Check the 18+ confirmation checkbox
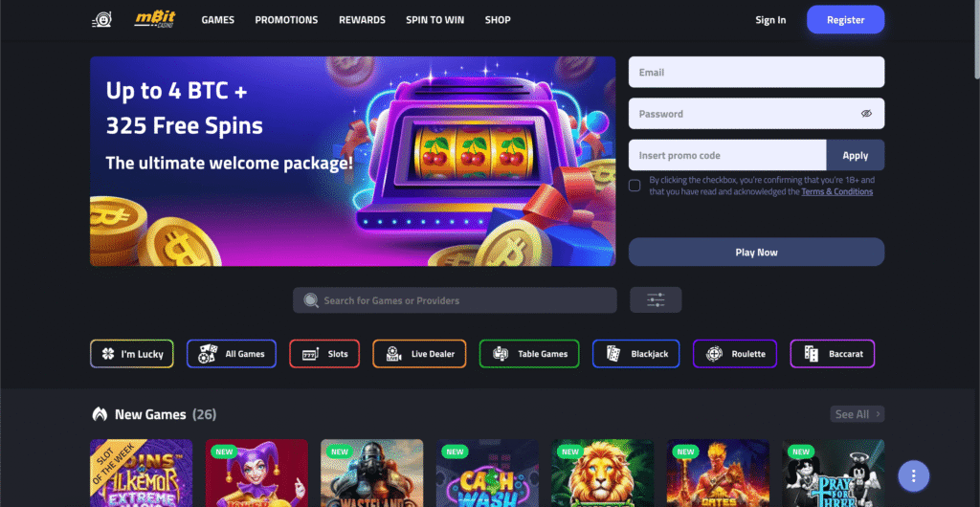 click(635, 186)
